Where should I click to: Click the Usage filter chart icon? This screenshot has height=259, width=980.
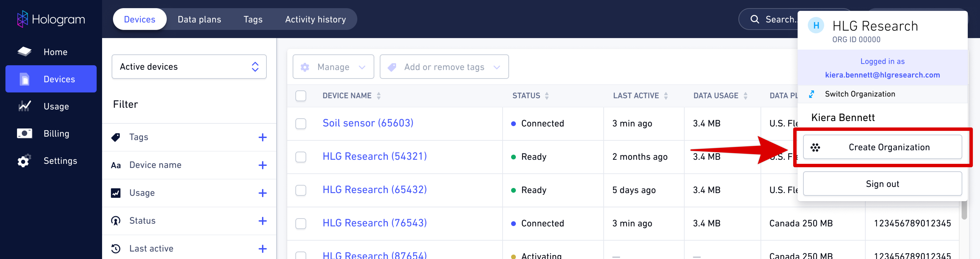pyautogui.click(x=116, y=193)
